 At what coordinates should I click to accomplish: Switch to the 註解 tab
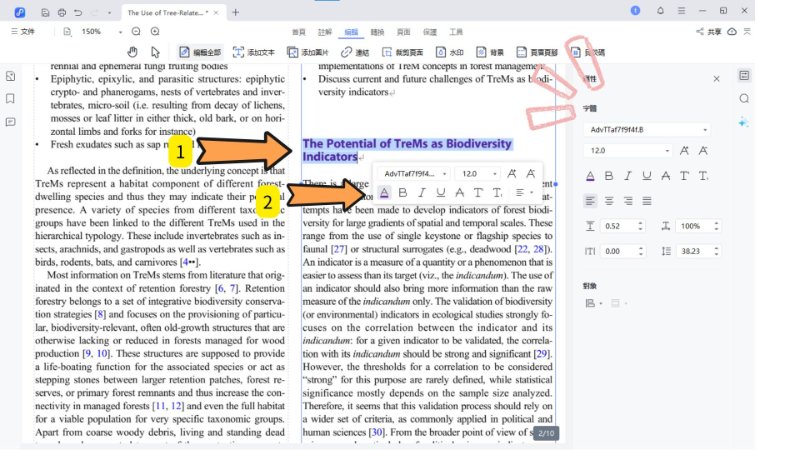(x=325, y=32)
